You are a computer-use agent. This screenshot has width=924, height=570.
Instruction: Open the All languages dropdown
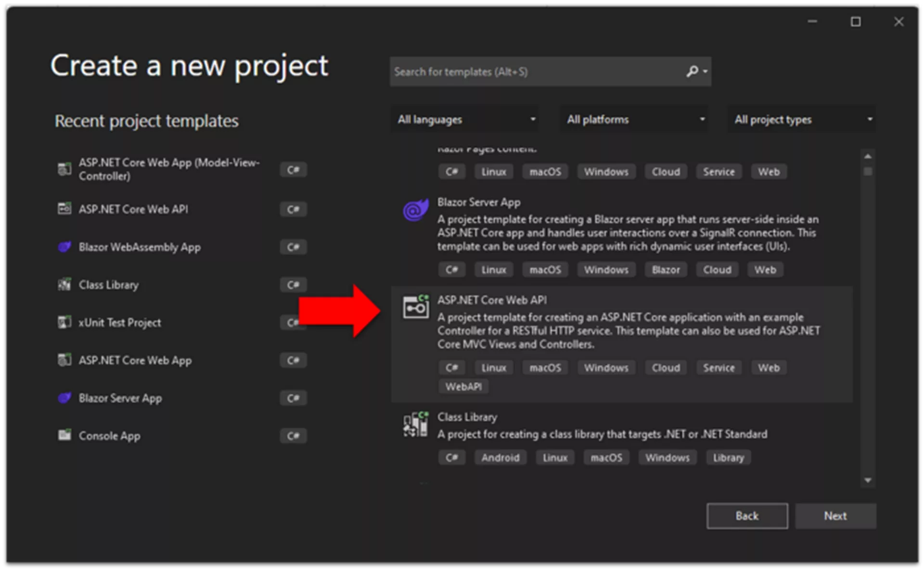(x=465, y=119)
